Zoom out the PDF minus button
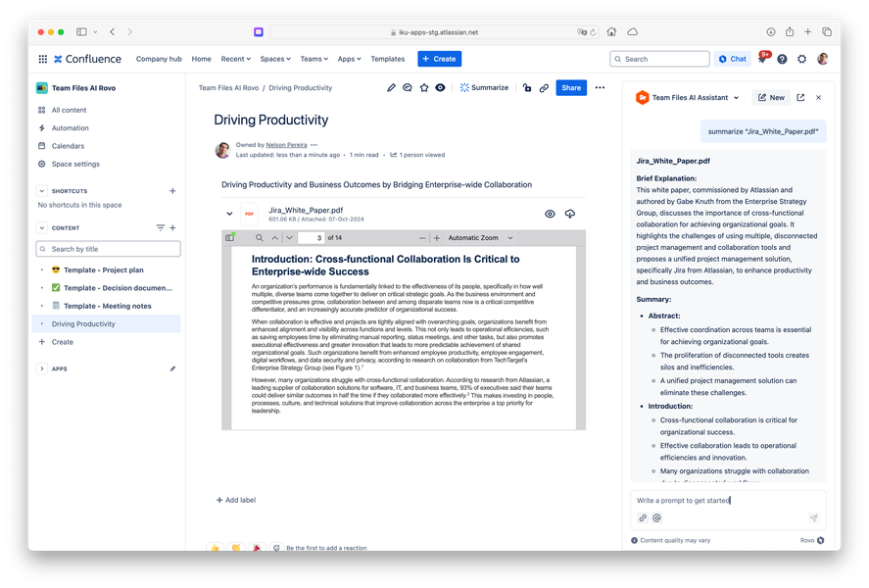869x588 pixels. 422,238
